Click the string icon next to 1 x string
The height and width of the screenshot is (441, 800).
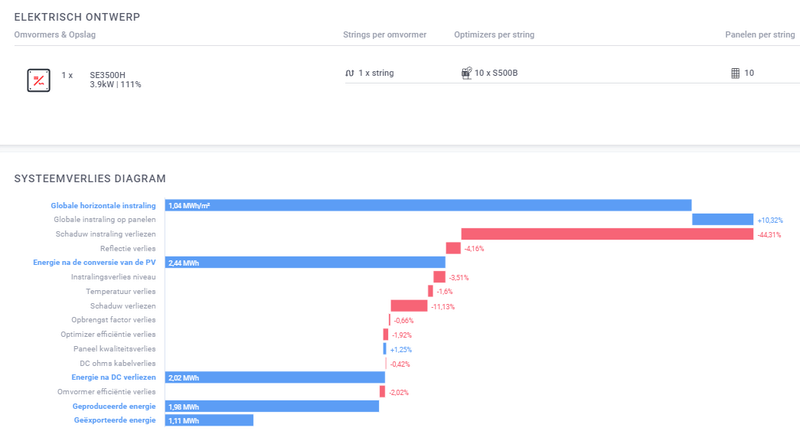point(349,74)
